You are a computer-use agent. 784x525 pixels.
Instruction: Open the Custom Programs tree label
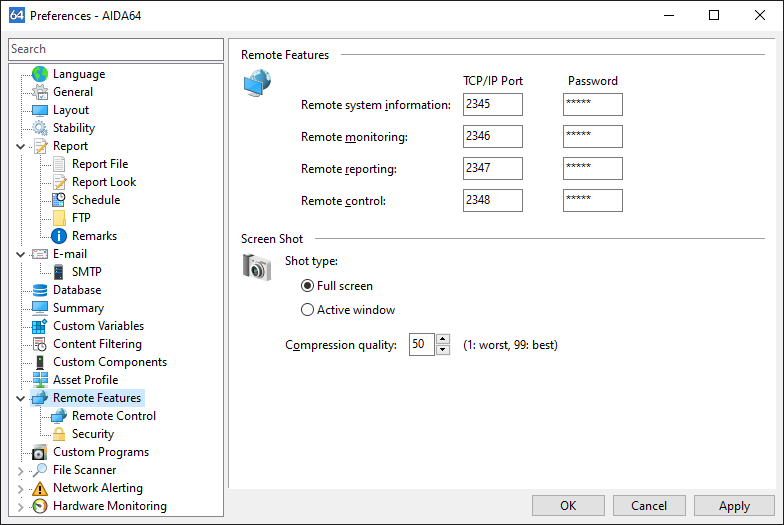[101, 452]
